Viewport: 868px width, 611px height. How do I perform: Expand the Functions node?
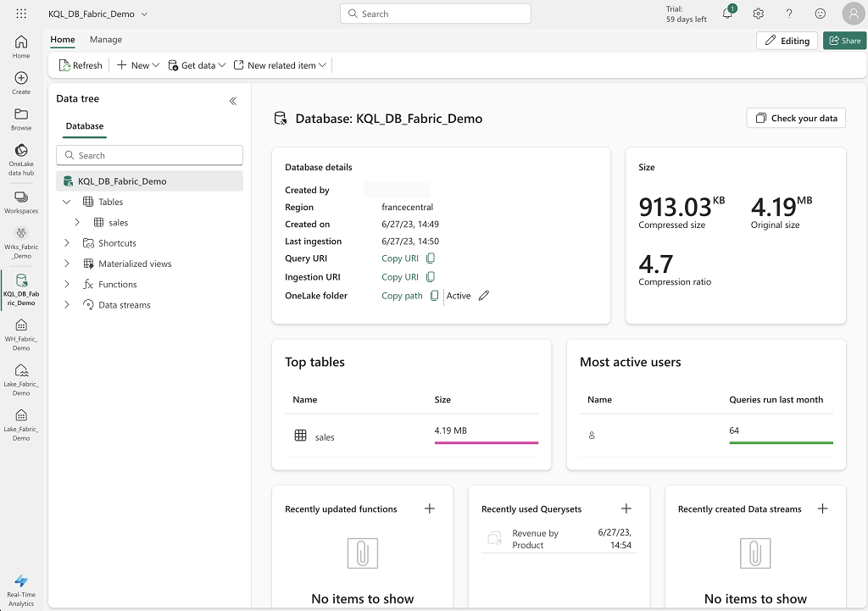click(66, 284)
